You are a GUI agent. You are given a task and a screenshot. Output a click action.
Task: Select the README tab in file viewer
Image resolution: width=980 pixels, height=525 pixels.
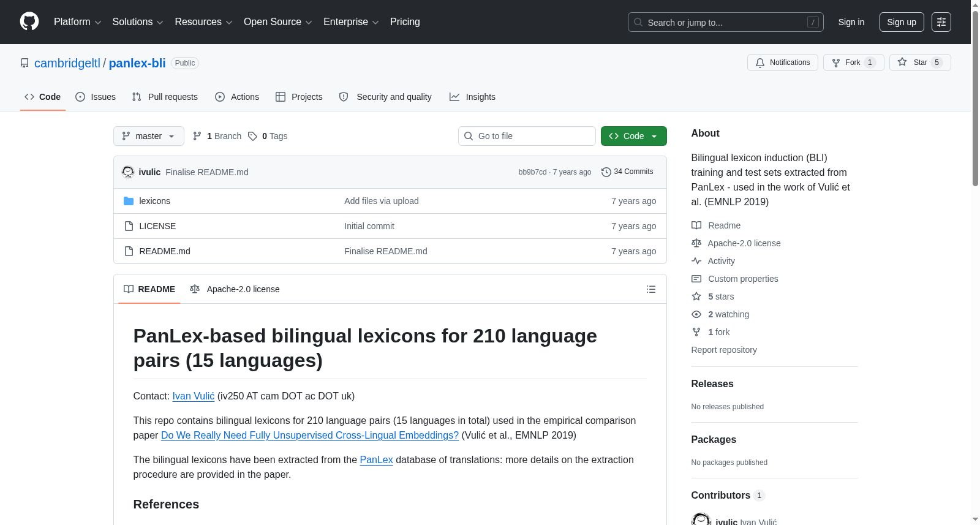click(149, 289)
